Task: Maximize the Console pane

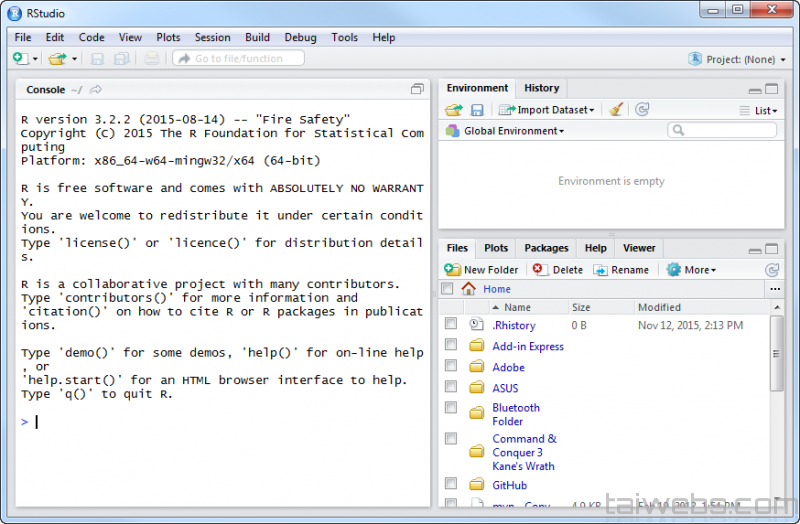Action: (417, 89)
